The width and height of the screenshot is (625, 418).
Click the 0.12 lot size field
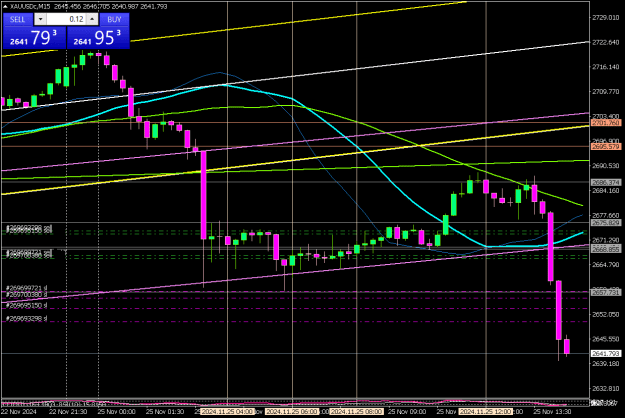pos(66,19)
